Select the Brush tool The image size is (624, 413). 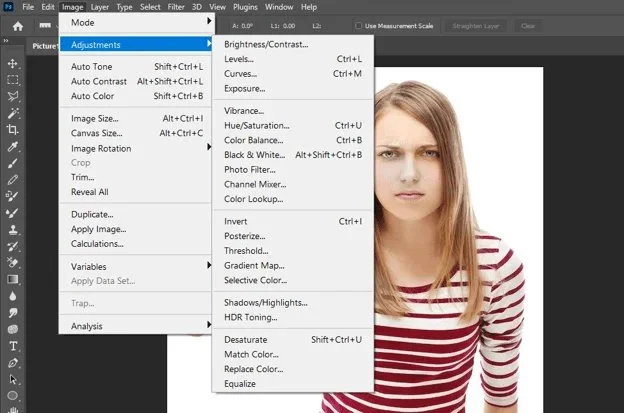(x=13, y=163)
